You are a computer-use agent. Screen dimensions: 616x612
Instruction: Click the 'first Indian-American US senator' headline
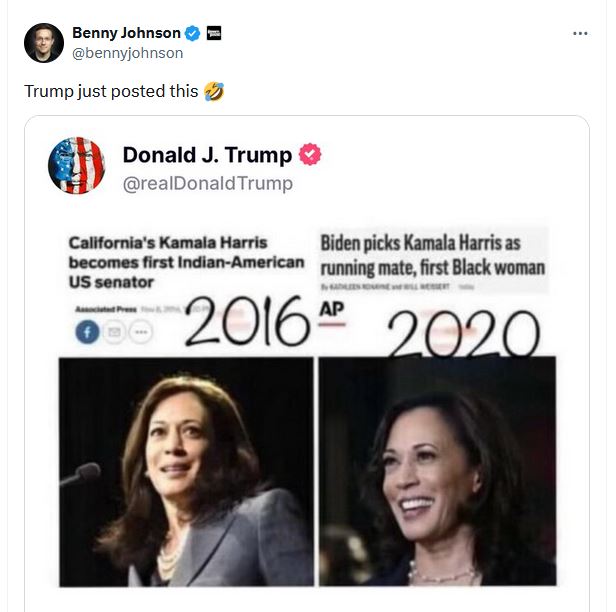[x=185, y=262]
